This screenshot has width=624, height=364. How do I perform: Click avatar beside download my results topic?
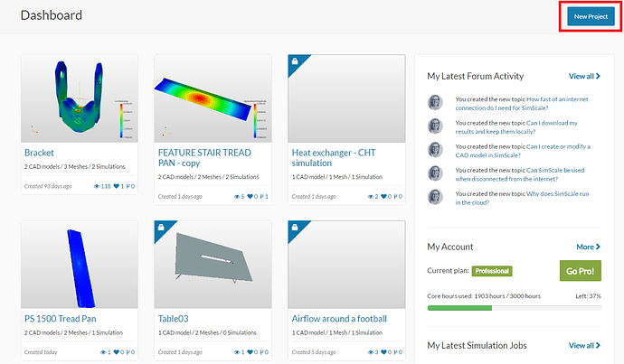(435, 126)
